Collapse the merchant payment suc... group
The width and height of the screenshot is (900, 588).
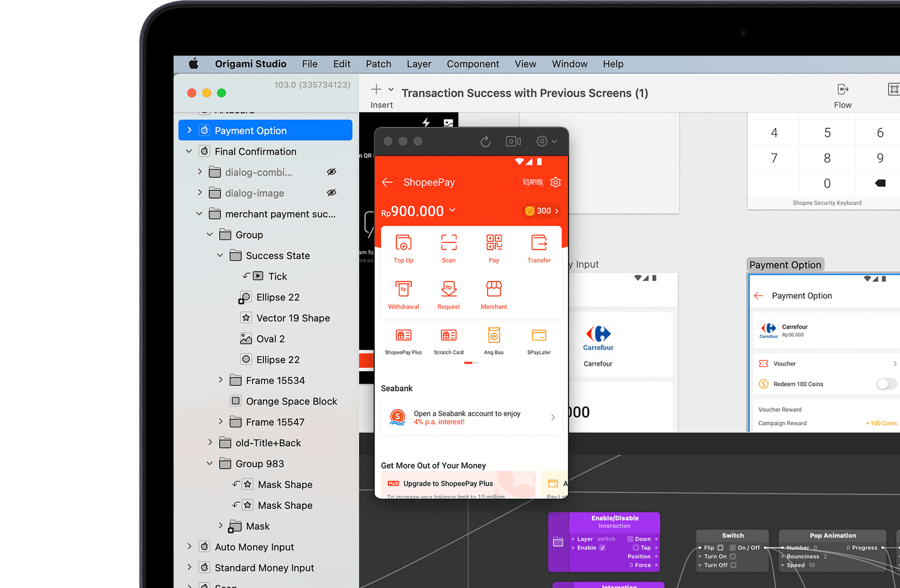[200, 213]
